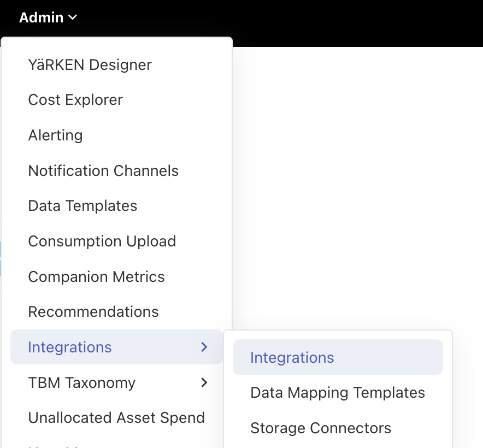This screenshot has width=483, height=448.
Task: Collapse the Admin dropdown via its label
Action: coord(42,17)
